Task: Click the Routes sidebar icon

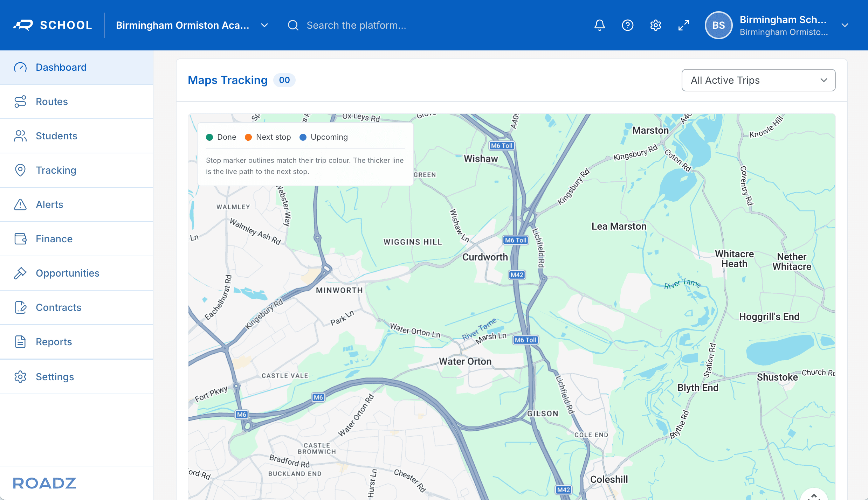Action: coord(20,102)
